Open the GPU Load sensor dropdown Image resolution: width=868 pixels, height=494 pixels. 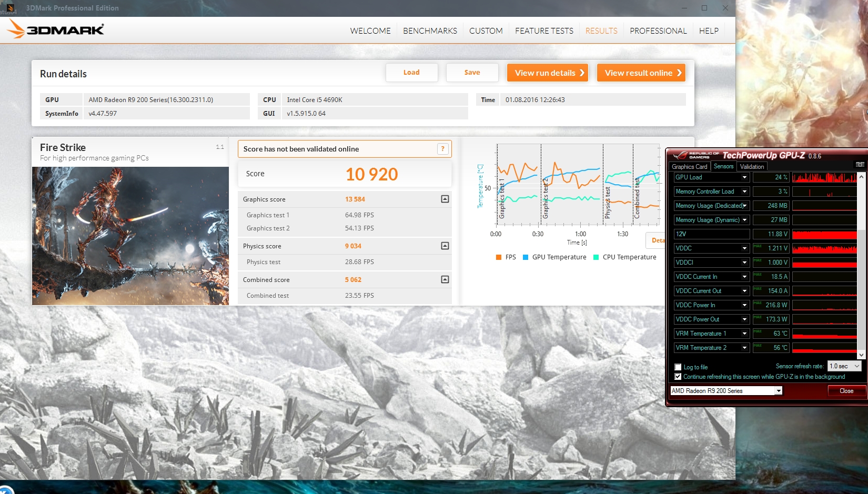[744, 177]
